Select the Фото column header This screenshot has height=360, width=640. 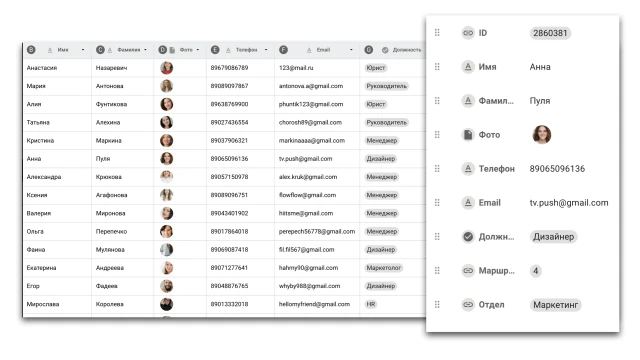point(180,50)
